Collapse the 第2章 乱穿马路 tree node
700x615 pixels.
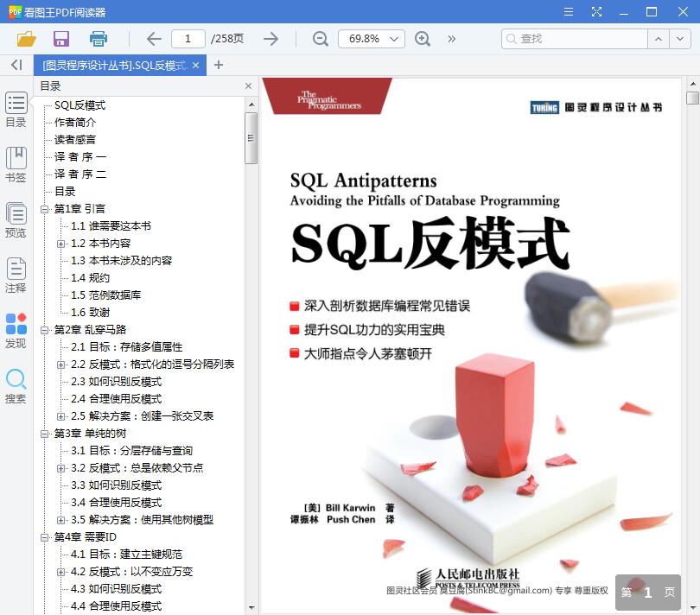coord(44,330)
